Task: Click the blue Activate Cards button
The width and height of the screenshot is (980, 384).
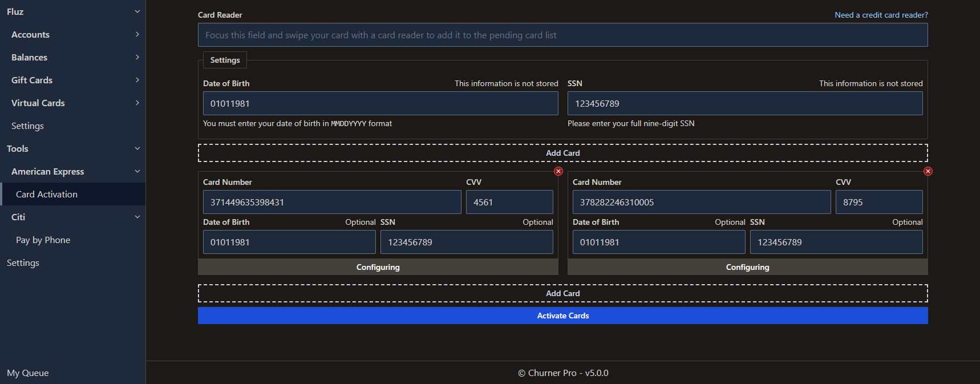Action: (562, 316)
